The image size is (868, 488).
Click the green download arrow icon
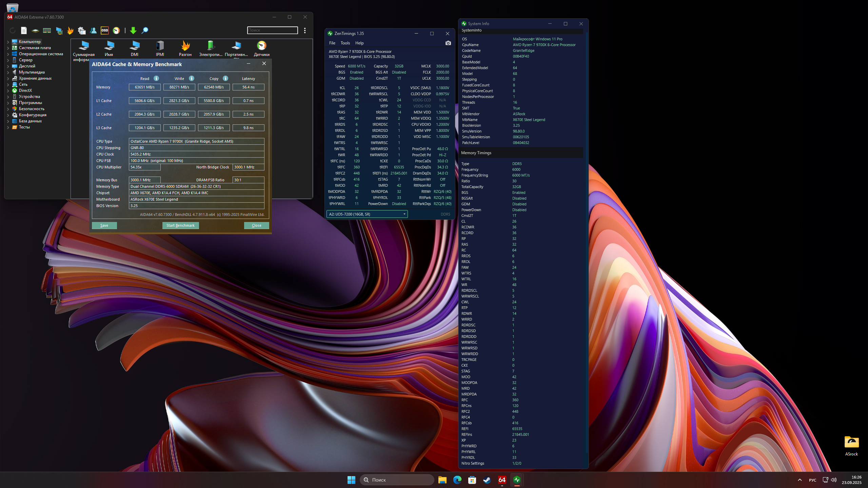(133, 30)
